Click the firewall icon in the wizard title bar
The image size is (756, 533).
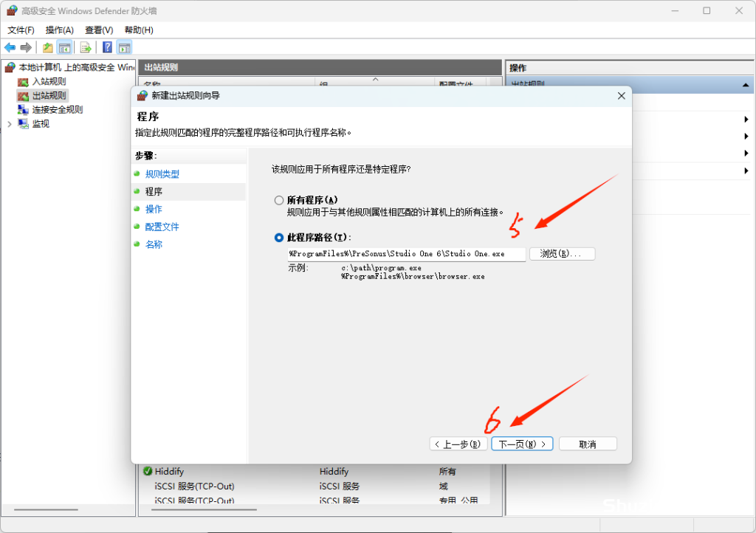(x=142, y=95)
